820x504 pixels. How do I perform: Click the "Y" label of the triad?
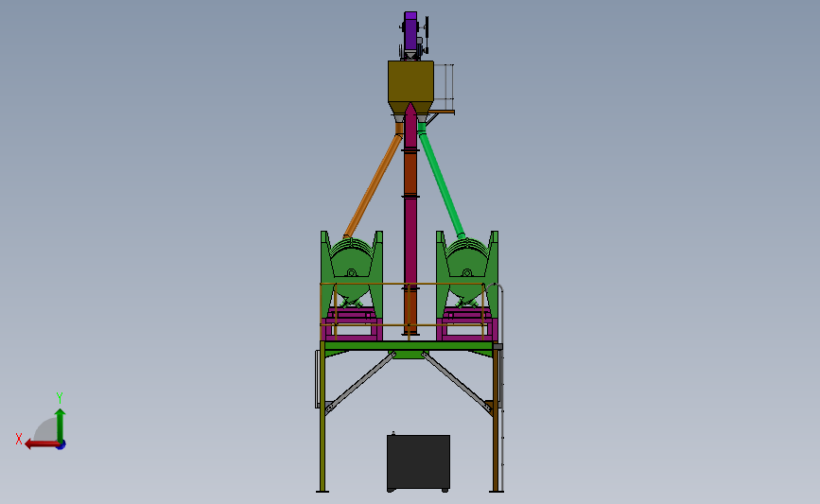(x=60, y=398)
